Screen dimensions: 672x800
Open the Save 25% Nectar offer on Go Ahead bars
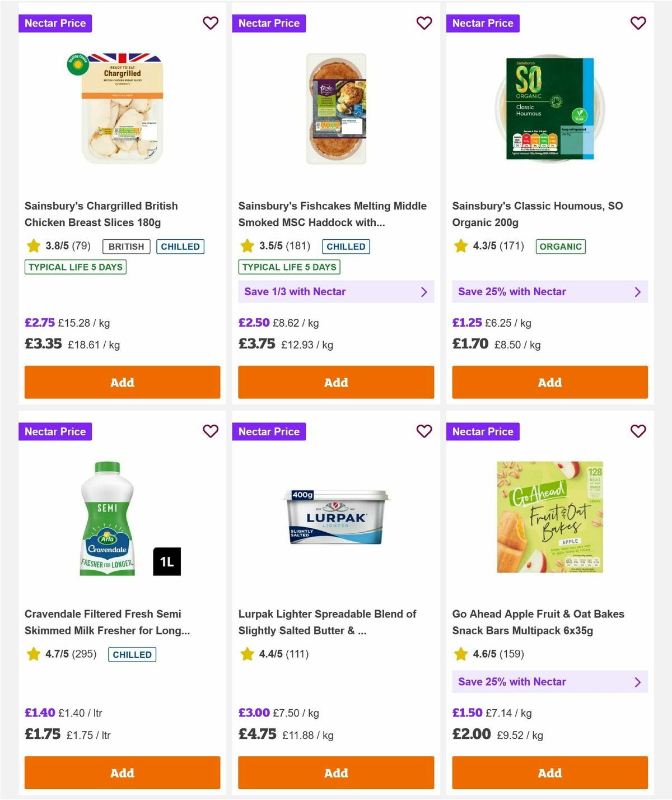point(549,682)
